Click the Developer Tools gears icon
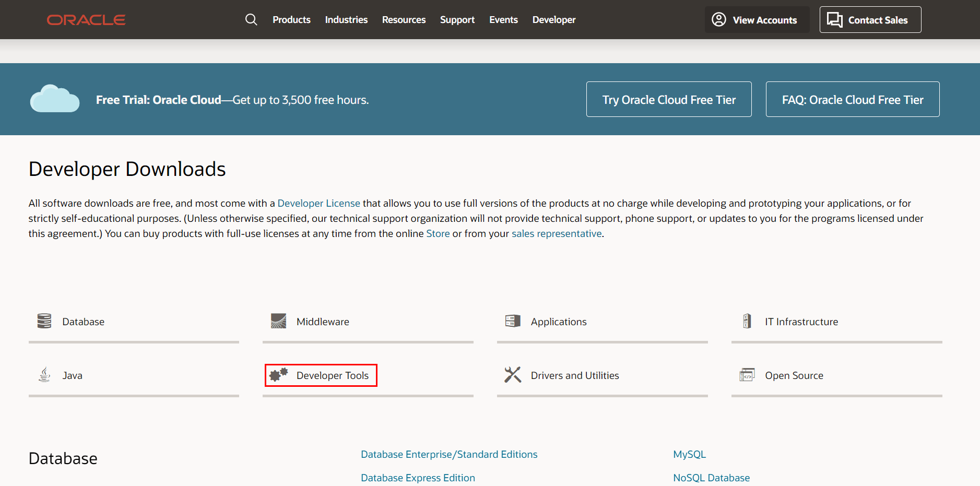980x486 pixels. (x=279, y=374)
